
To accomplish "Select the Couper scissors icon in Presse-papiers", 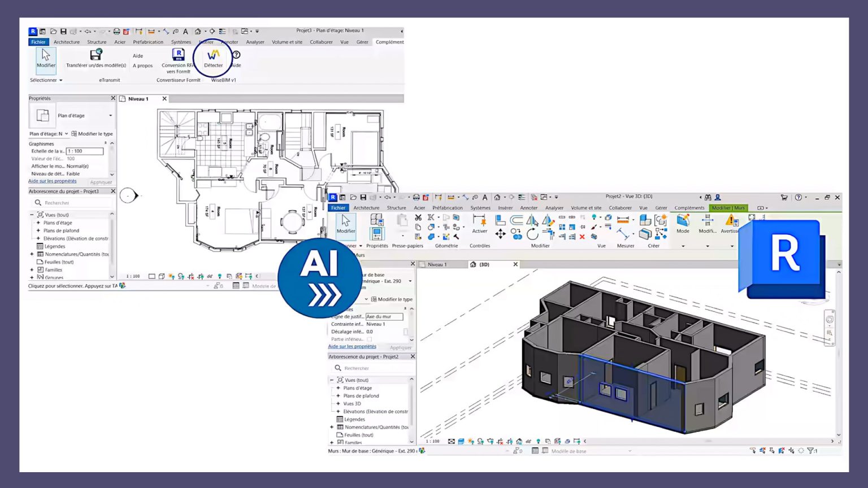I will [x=417, y=217].
